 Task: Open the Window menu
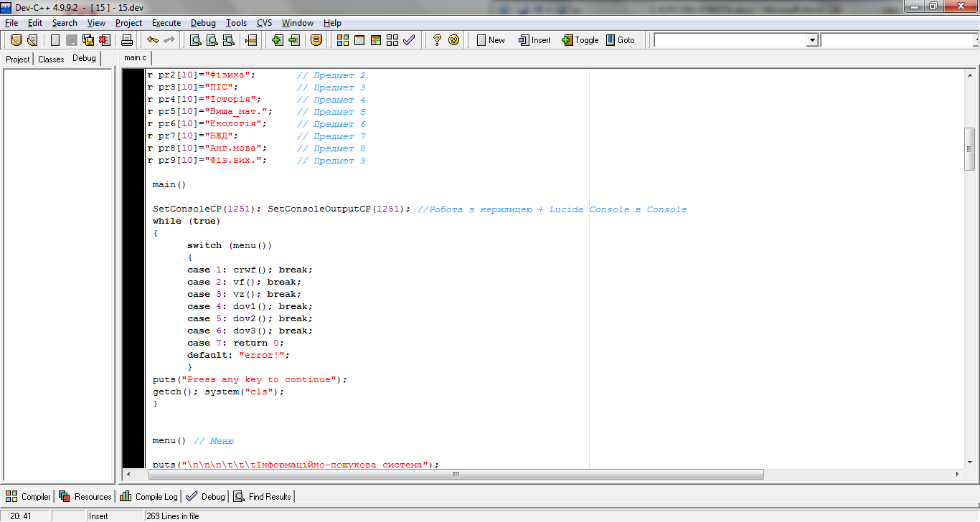click(298, 23)
